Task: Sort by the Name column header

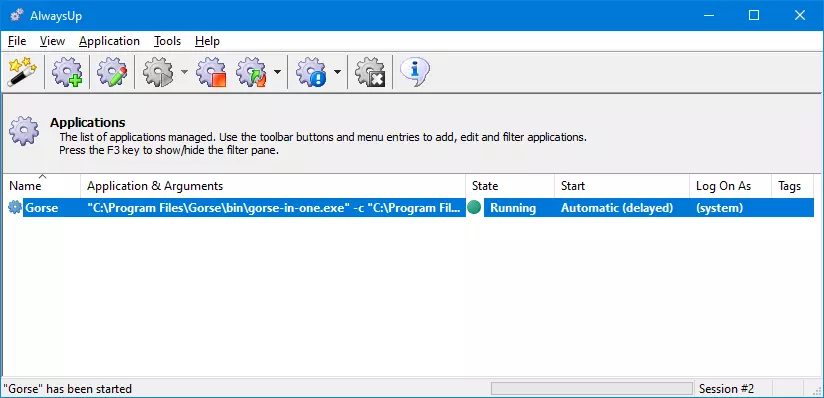Action: (41, 186)
